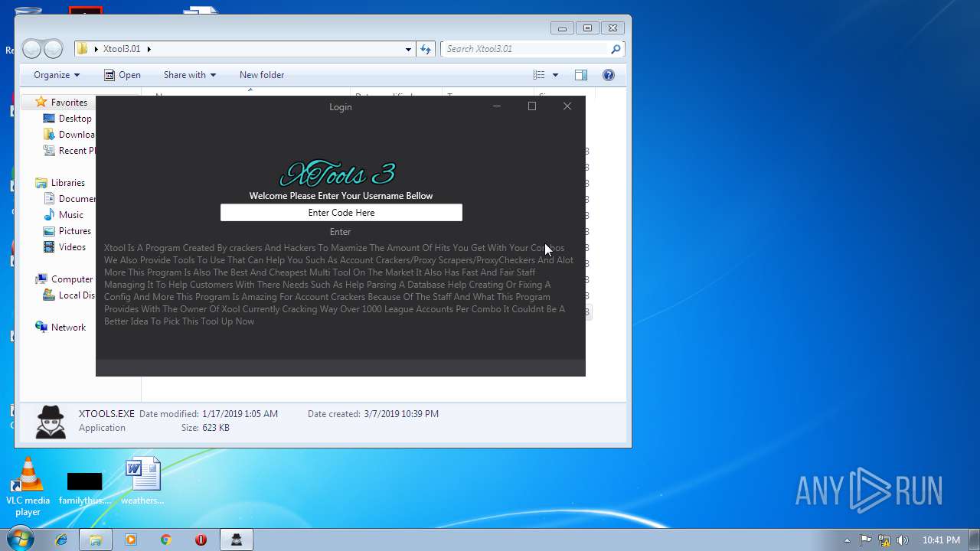980x551 pixels.
Task: Click New folder in Explorer toolbar
Action: [x=262, y=75]
